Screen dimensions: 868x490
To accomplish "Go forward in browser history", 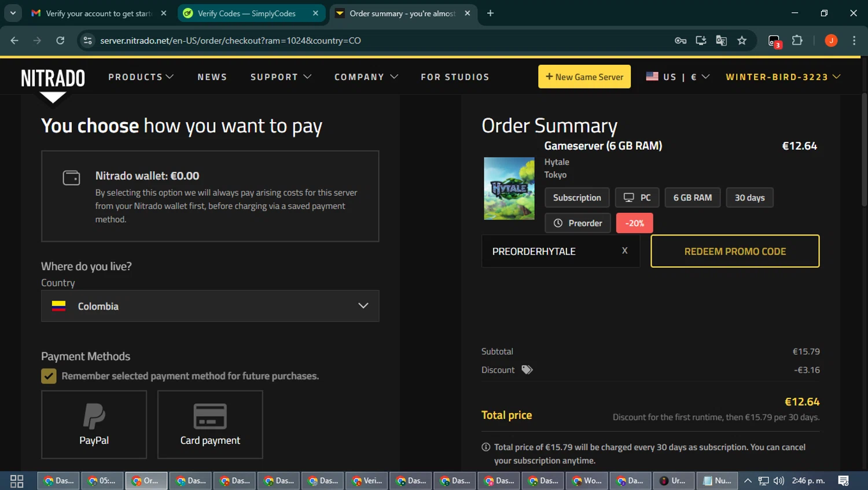I will click(37, 40).
